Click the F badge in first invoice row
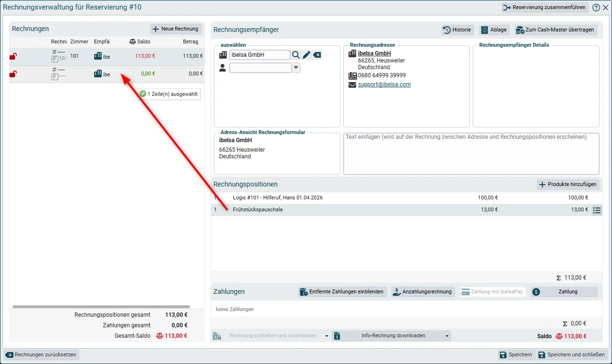Viewport: 612px width, 364px height. [x=55, y=59]
